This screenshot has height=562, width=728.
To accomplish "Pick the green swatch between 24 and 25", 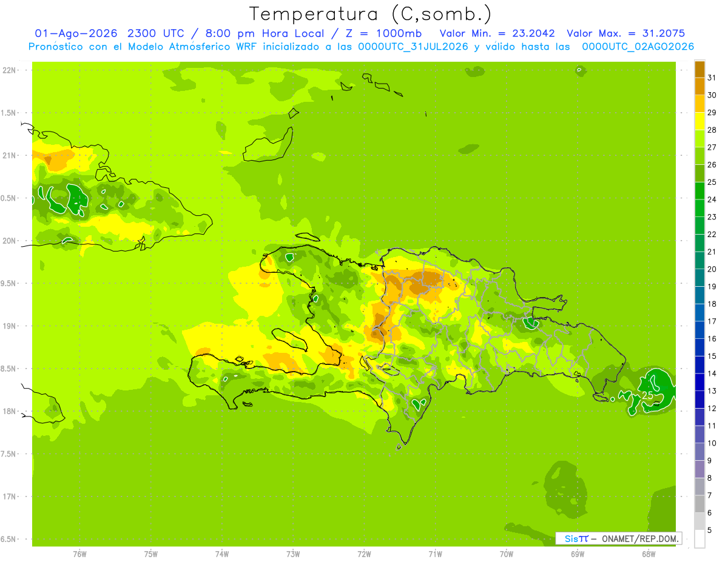I will [699, 191].
